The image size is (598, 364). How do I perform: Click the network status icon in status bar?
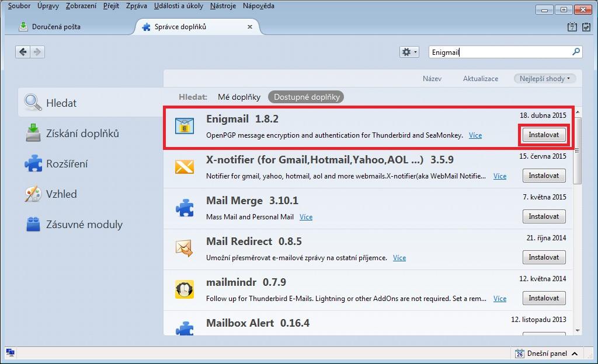click(x=11, y=352)
